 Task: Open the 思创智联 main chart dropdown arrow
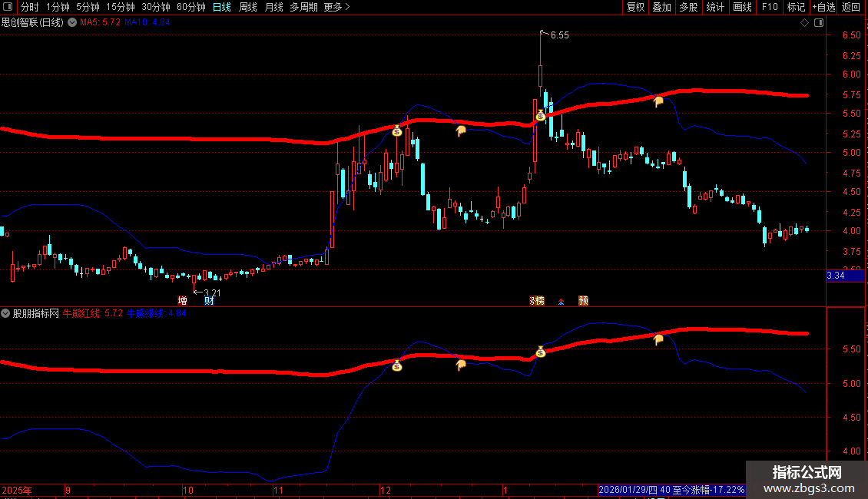click(x=72, y=23)
